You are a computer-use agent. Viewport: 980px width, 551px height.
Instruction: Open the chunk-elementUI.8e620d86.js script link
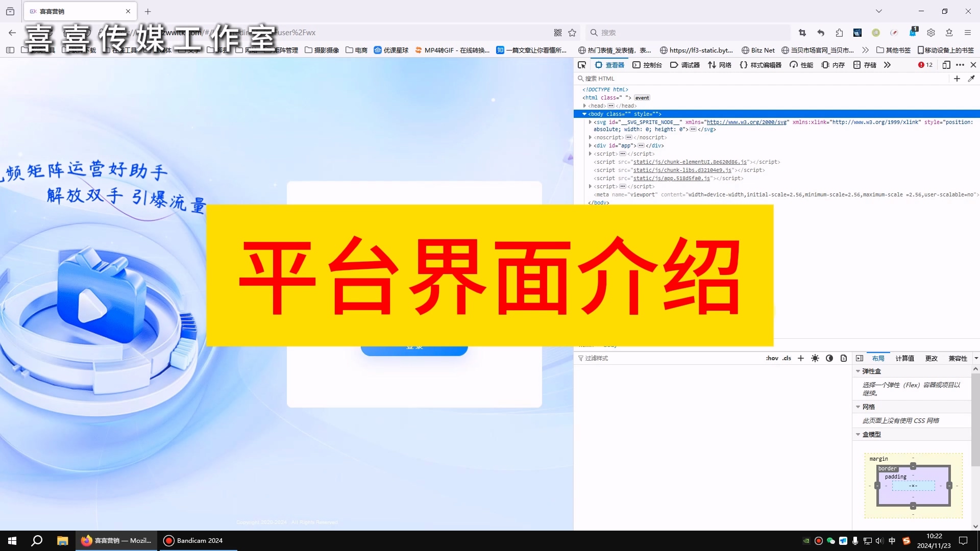point(690,162)
